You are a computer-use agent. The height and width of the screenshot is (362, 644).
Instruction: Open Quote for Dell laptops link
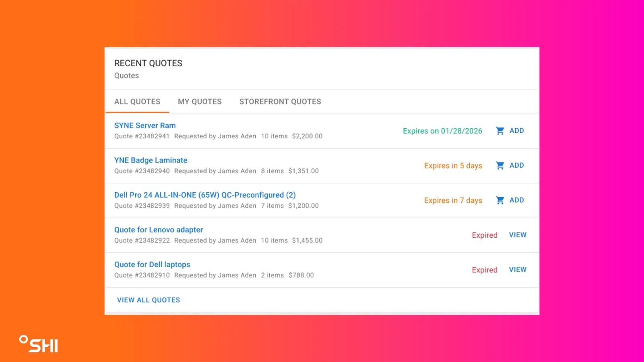tap(152, 265)
